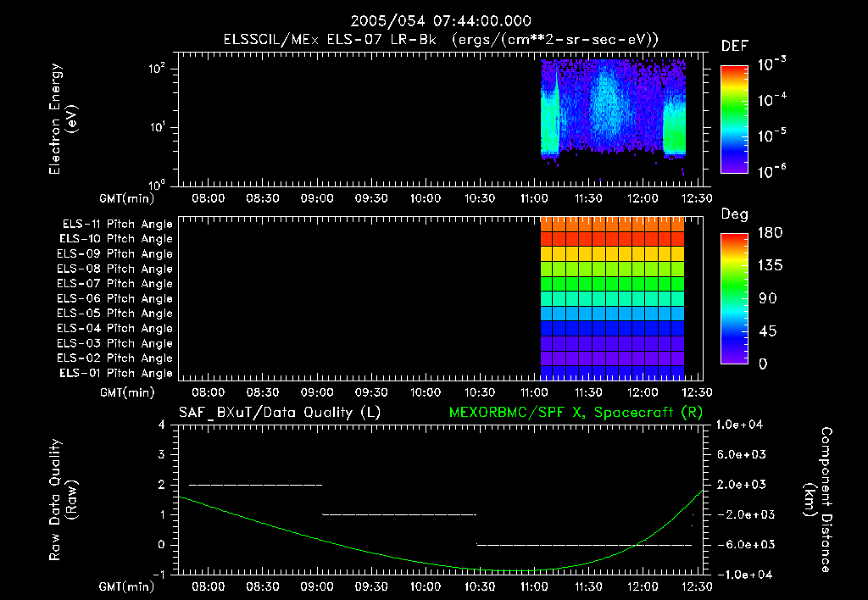Click the DEF color bar legend
The height and width of the screenshot is (600, 868).
click(734, 119)
